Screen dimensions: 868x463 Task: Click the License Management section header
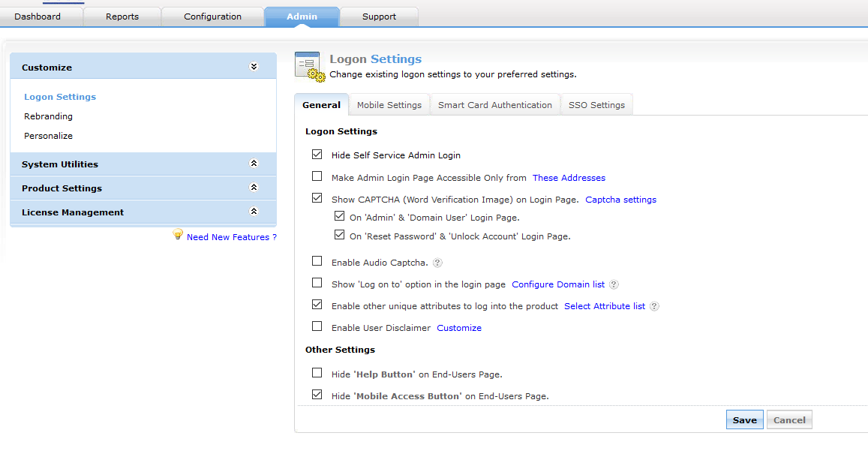143,212
